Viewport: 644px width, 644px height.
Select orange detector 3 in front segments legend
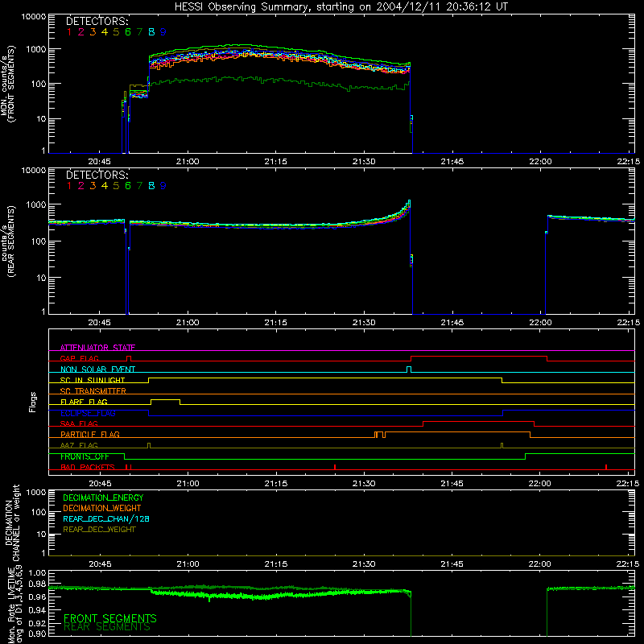click(x=93, y=31)
